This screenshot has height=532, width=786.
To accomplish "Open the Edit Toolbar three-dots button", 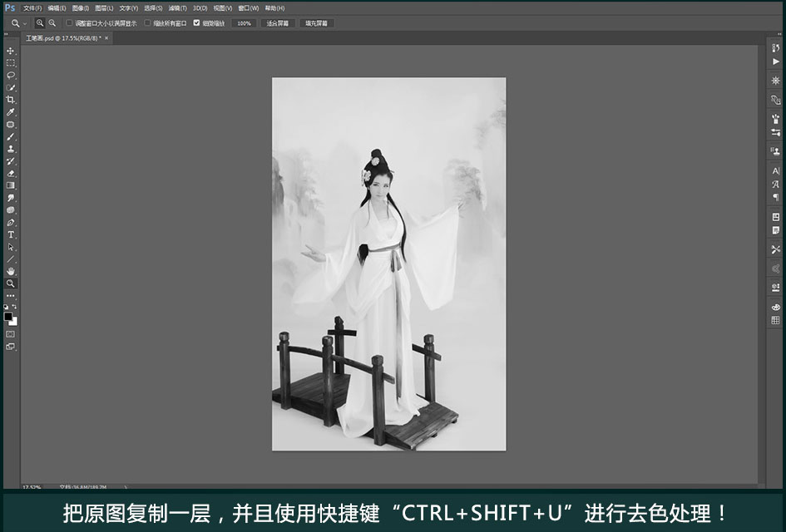I will 11,296.
